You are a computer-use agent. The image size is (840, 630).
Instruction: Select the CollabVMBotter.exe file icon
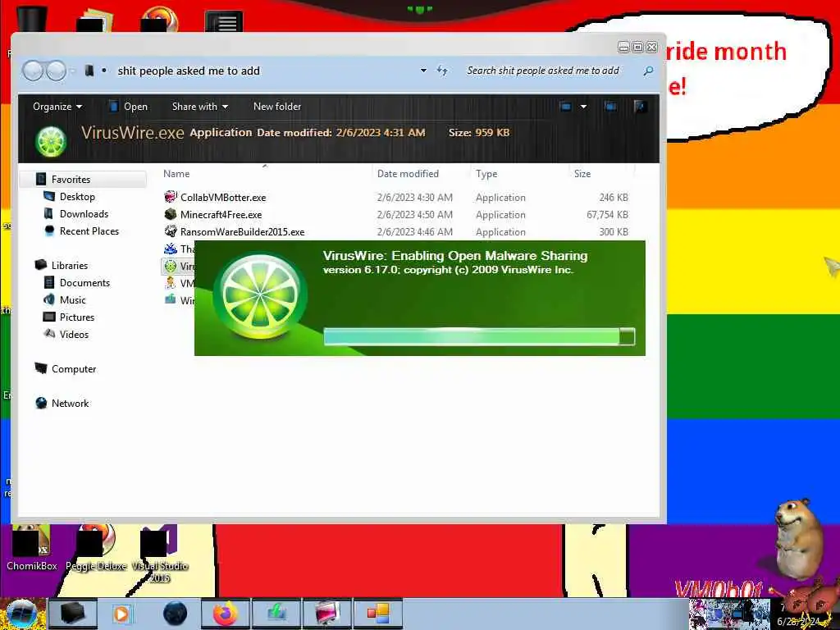pos(171,197)
